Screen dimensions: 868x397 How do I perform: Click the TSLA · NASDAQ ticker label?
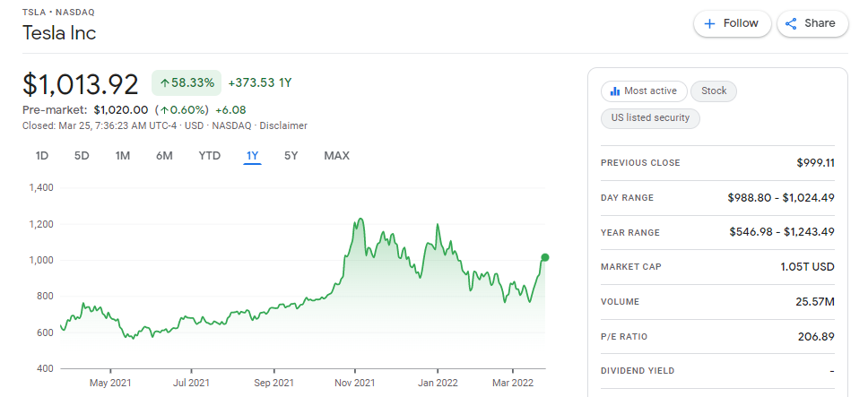pyautogui.click(x=58, y=13)
